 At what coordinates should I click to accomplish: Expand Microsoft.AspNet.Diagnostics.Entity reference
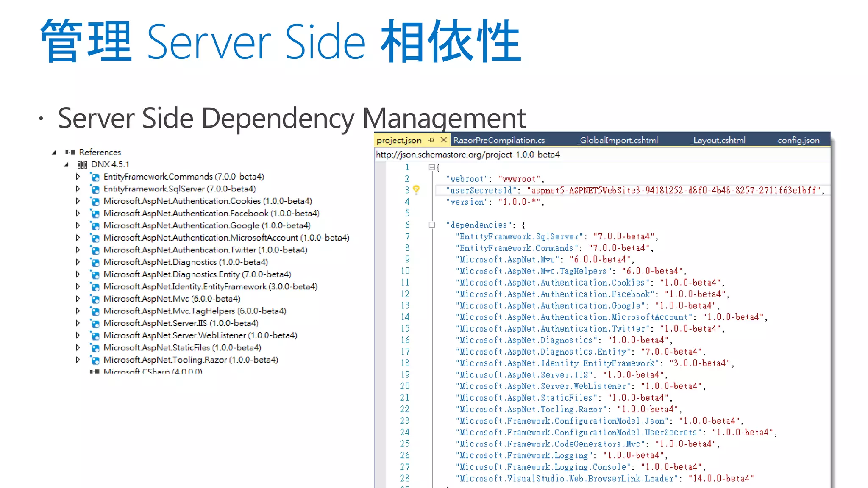78,274
